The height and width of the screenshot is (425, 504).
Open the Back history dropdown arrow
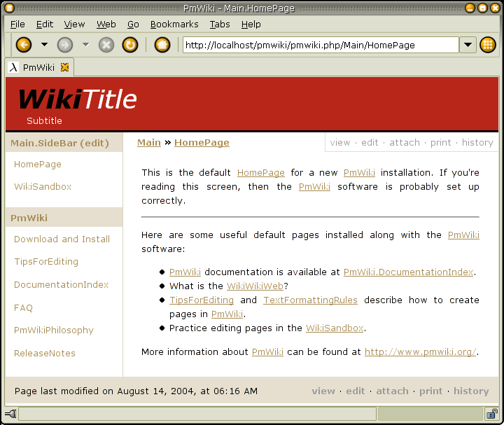tap(44, 44)
